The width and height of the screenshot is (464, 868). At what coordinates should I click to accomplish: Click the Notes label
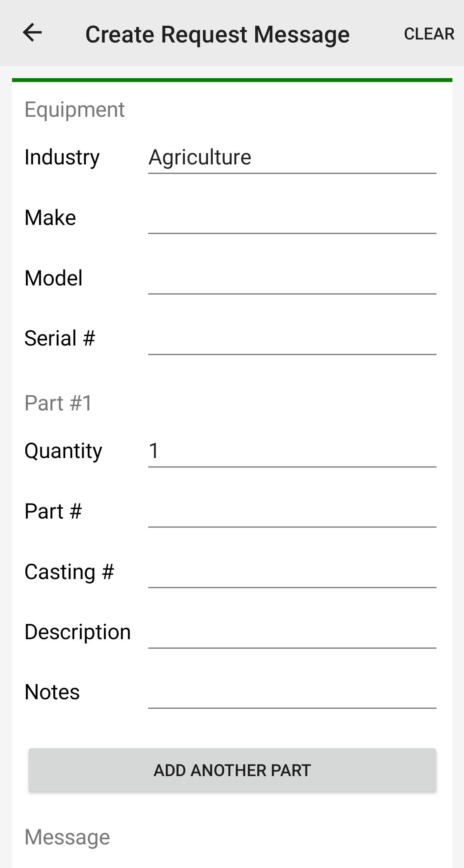coord(52,692)
